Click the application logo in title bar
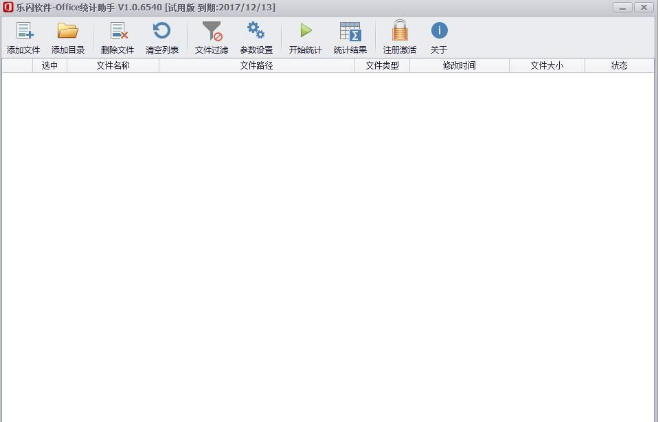This screenshot has height=422, width=660. click(8, 7)
